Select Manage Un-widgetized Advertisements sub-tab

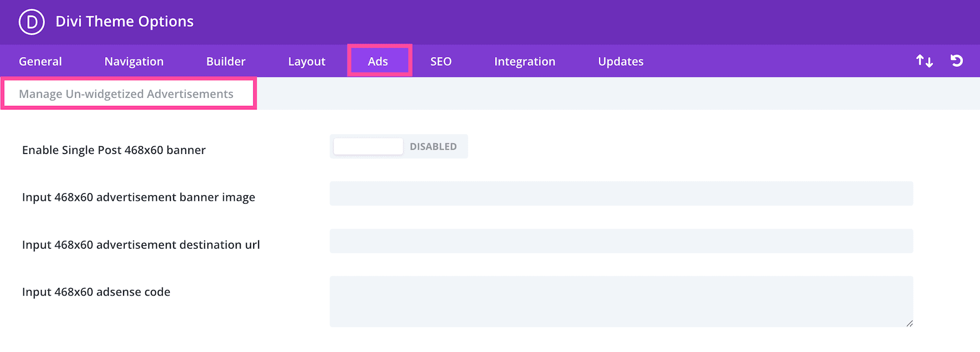(127, 94)
